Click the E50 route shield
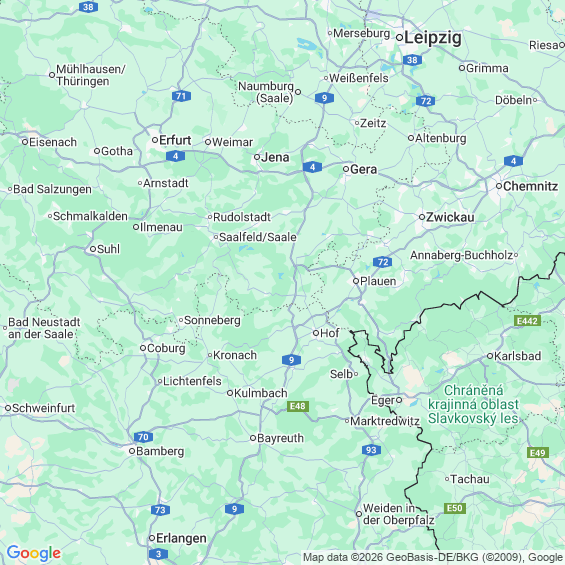The width and height of the screenshot is (565, 565). click(455, 508)
